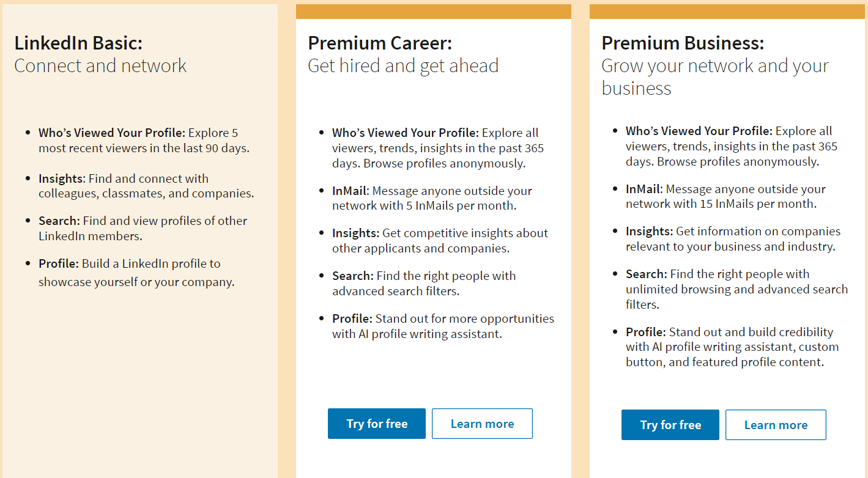
Task: Click the Premium Career heading
Action: [379, 43]
